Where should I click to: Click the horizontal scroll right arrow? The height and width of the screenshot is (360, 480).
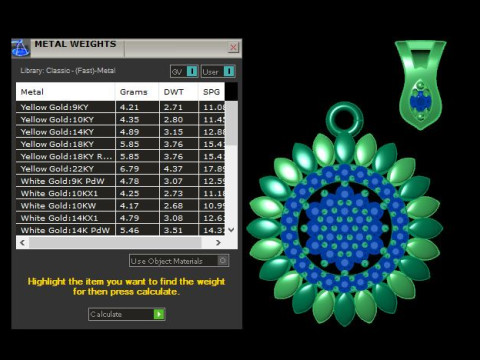[x=218, y=242]
